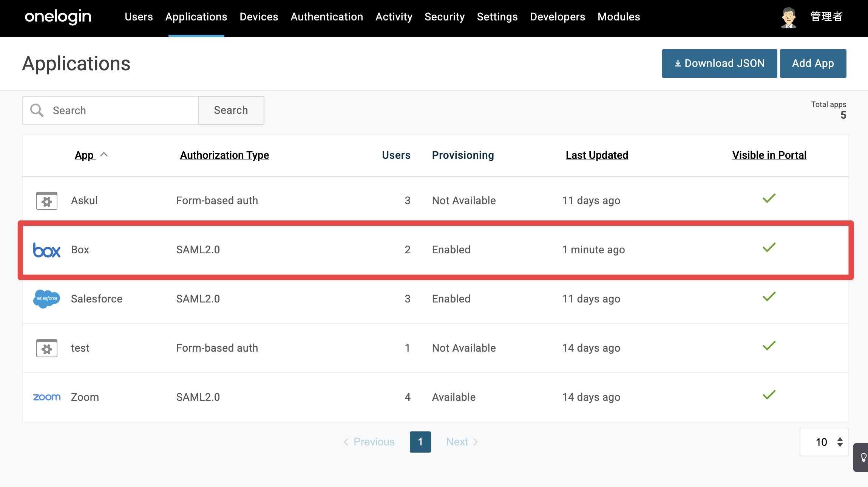868x487 pixels.
Task: Click the Box app logo icon
Action: coord(46,250)
